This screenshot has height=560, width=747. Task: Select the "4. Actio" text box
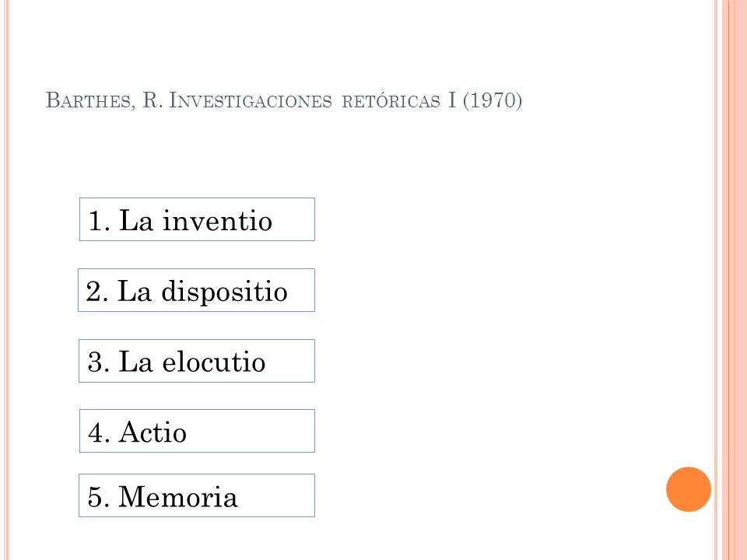tap(197, 431)
